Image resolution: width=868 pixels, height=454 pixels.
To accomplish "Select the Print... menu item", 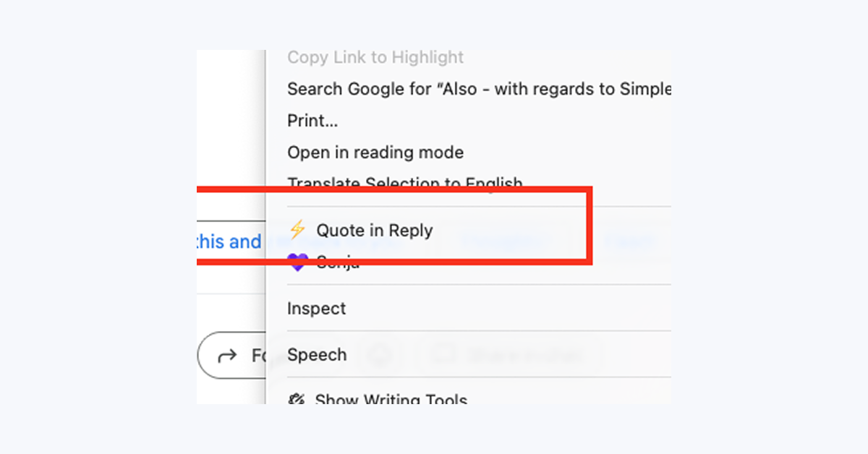I will point(312,121).
